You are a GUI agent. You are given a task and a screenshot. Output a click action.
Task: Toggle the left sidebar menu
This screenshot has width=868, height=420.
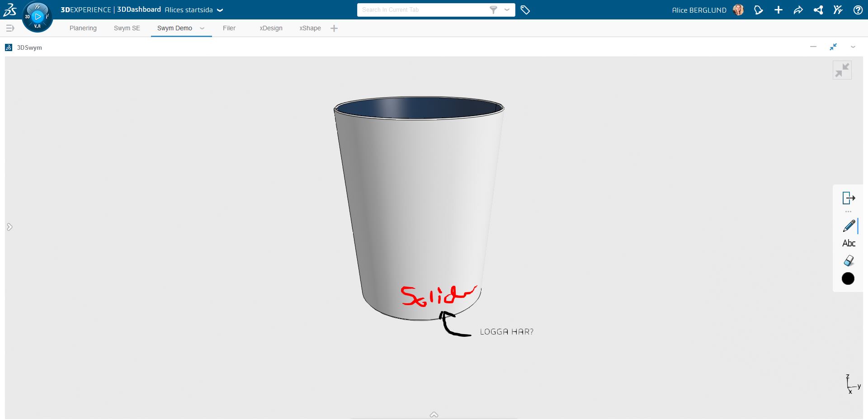coord(10,28)
